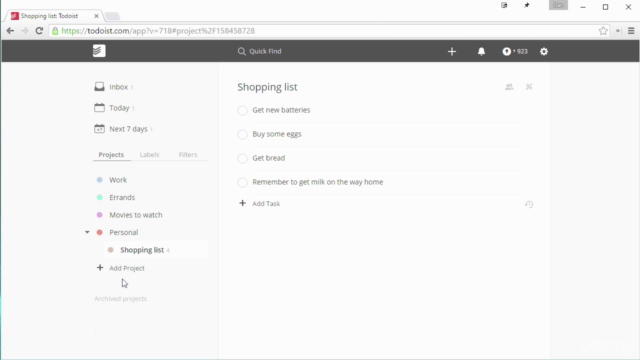Screen dimensions: 640x360
Task: Open notifications bell icon
Action: point(482,51)
